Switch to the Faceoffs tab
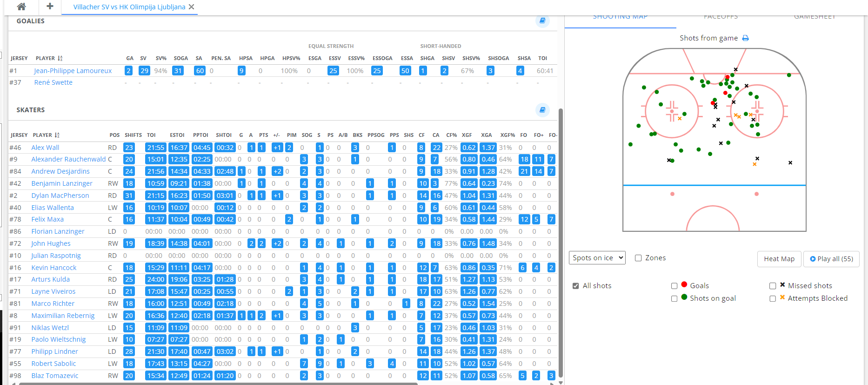Viewport: 868px width, 385px height. coord(721,17)
